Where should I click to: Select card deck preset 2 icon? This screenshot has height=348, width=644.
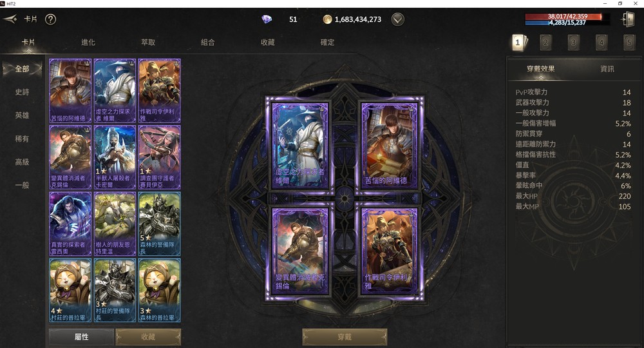pos(545,43)
